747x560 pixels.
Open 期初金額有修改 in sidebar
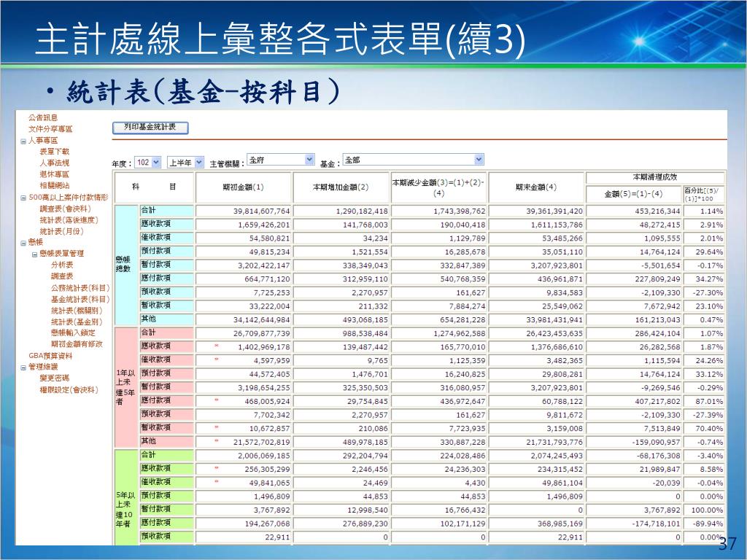click(x=77, y=344)
